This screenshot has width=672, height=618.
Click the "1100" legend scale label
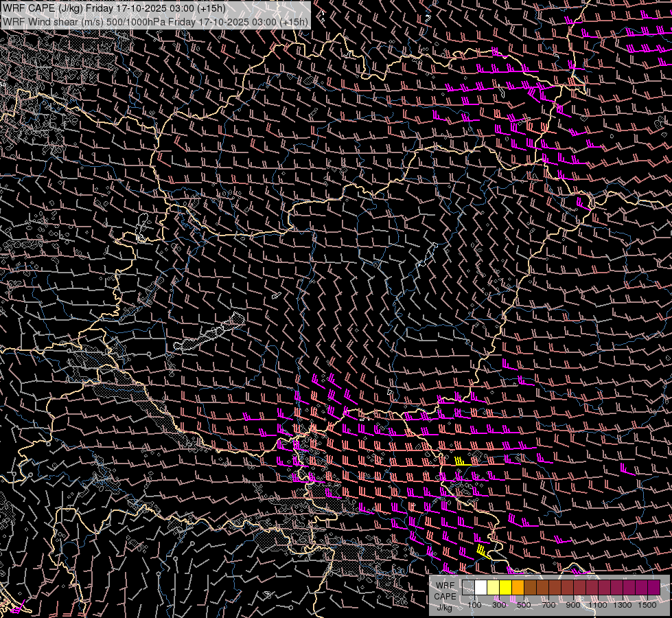[x=598, y=605]
